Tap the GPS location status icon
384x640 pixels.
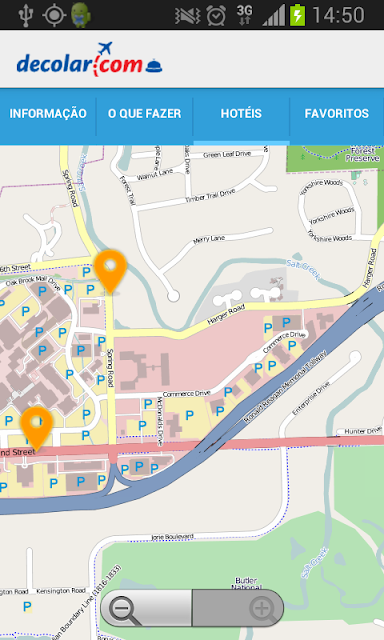pyautogui.click(x=54, y=15)
